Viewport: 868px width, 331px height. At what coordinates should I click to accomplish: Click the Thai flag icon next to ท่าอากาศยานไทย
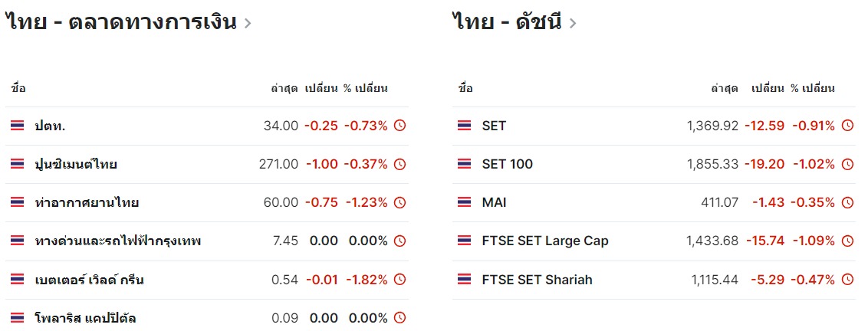pos(17,202)
